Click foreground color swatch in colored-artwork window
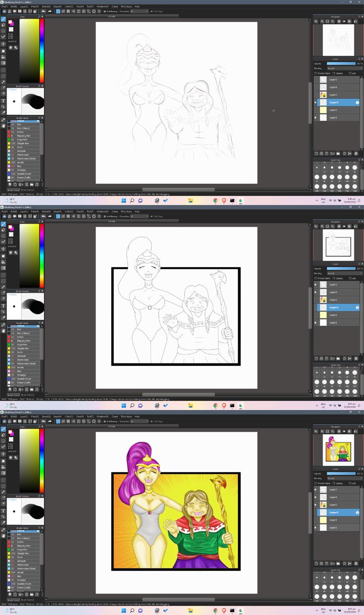This screenshot has height=615, width=364. click(10, 431)
